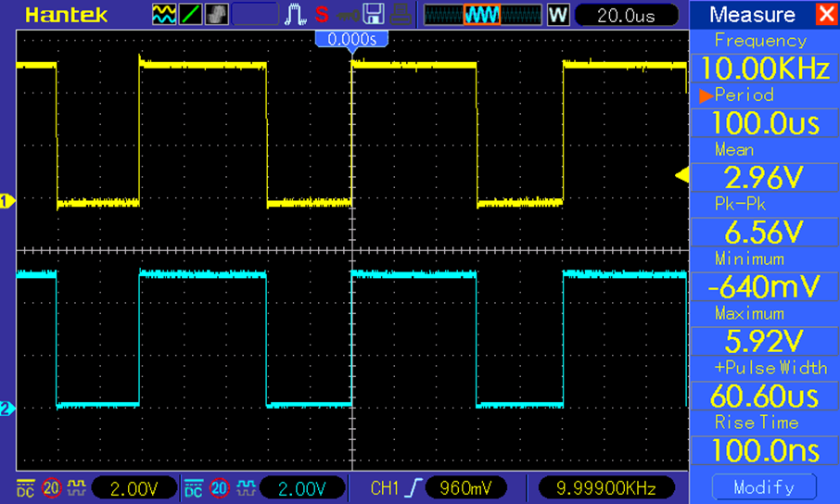Click the printer icon
840x504 pixels.
(401, 15)
